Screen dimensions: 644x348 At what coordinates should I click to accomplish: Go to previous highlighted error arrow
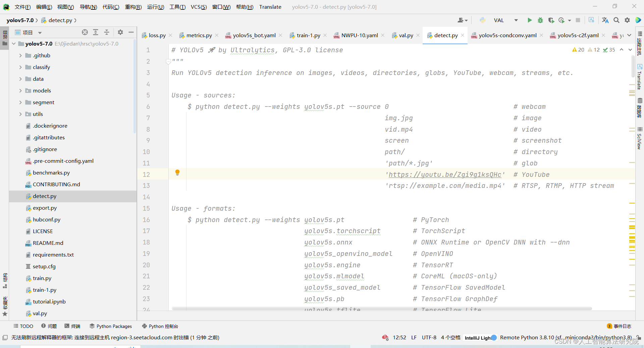point(622,50)
